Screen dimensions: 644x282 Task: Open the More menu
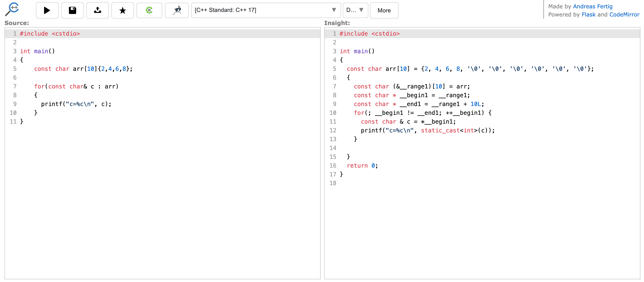(384, 10)
